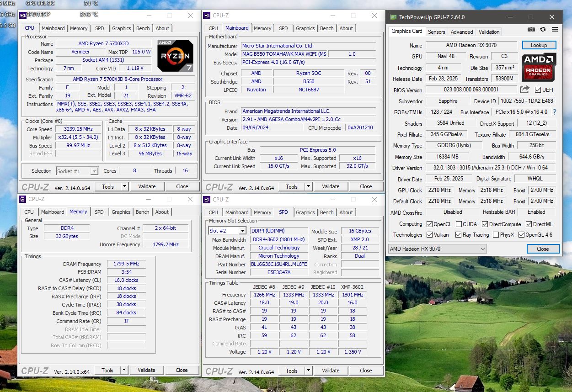Viewport: 572px width, 392px height.
Task: Open the SPD tab in the CPU-Z processor window
Action: point(99,28)
